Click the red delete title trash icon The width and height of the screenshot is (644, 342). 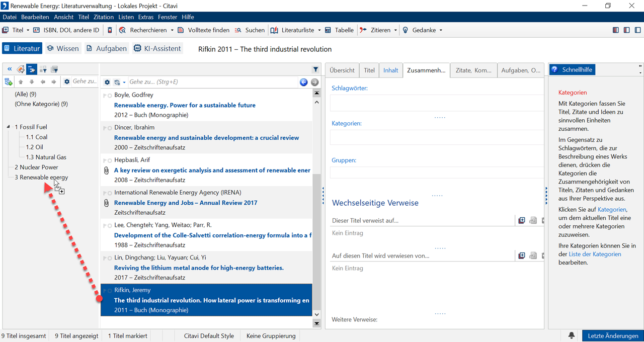tap(110, 30)
